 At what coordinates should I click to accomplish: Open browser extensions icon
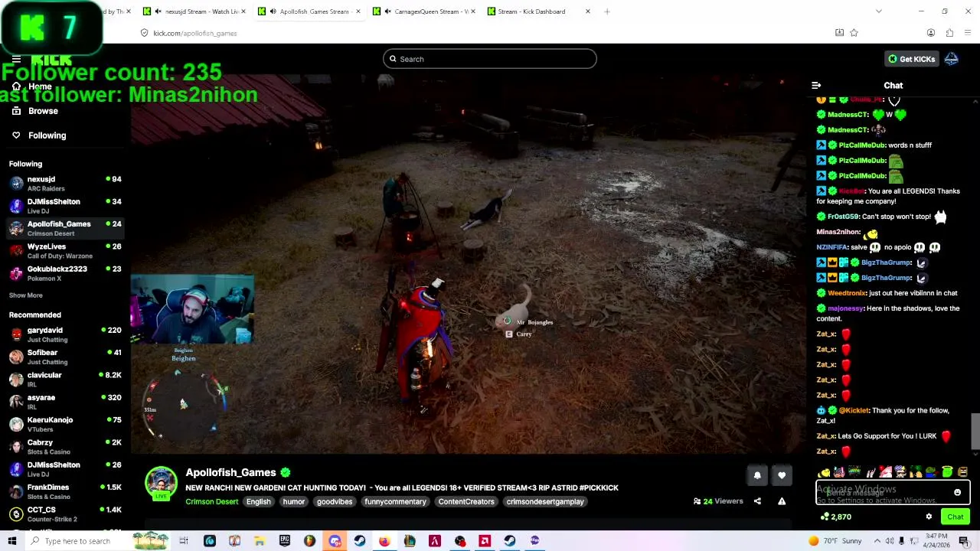[949, 33]
